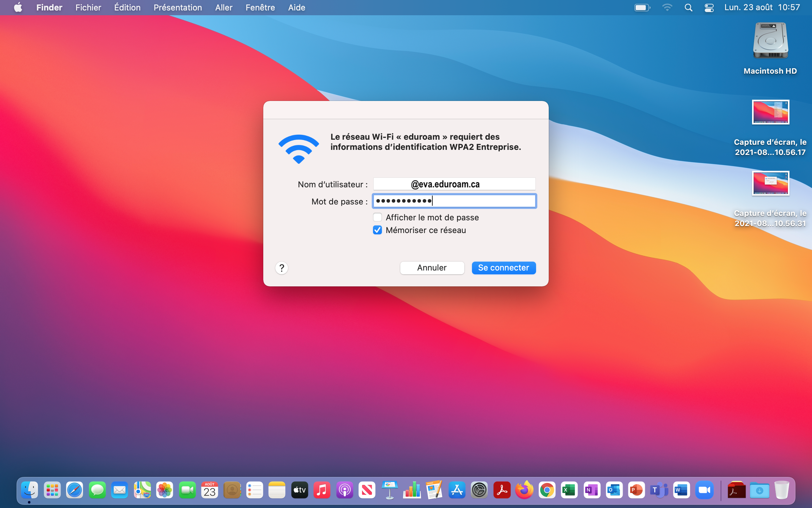Image resolution: width=812 pixels, height=508 pixels.
Task: Launch Microsoft Teams from the Dock
Action: pyautogui.click(x=659, y=490)
